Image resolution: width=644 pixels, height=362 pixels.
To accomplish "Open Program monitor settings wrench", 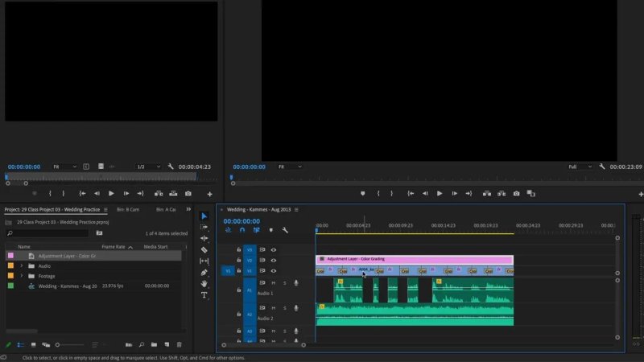I will point(601,167).
